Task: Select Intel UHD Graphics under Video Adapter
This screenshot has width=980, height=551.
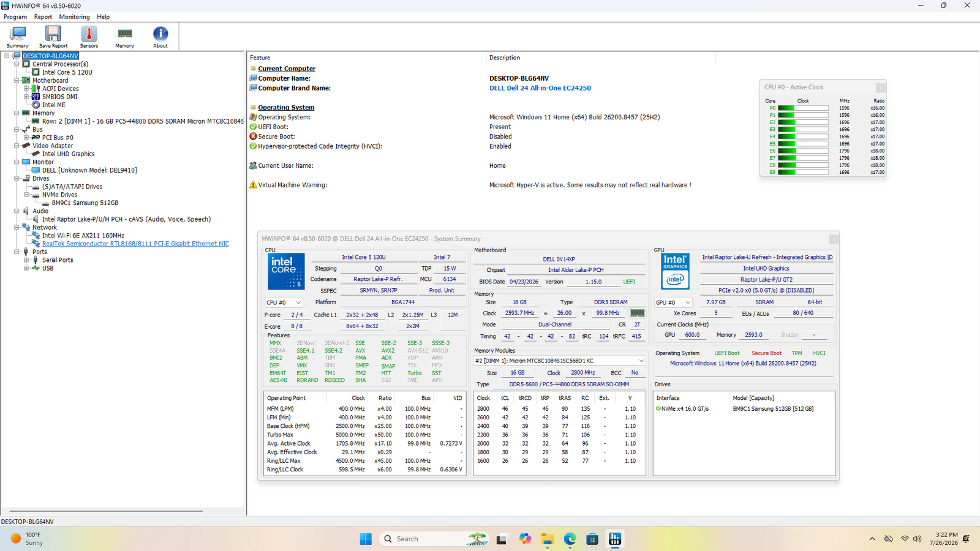Action: click(69, 154)
